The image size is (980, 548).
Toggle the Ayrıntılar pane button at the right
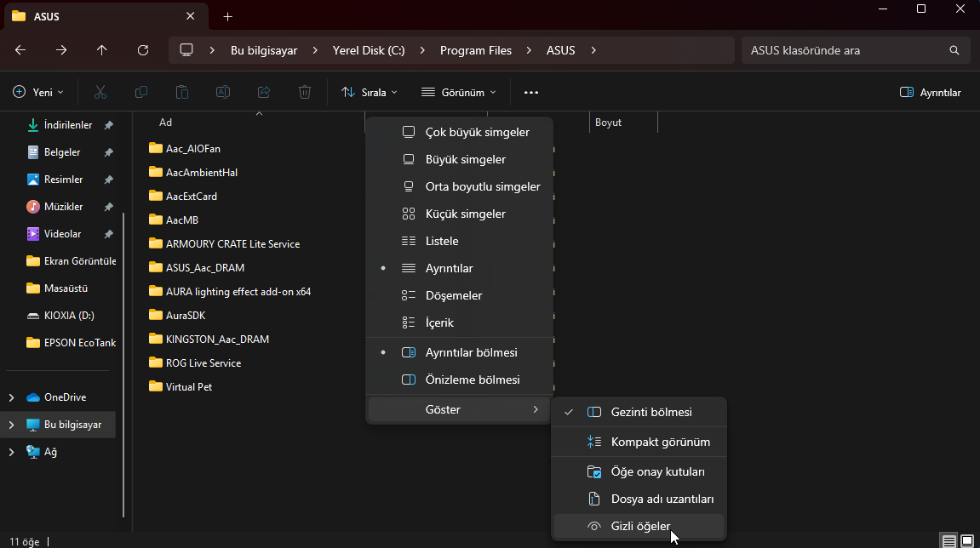click(930, 92)
